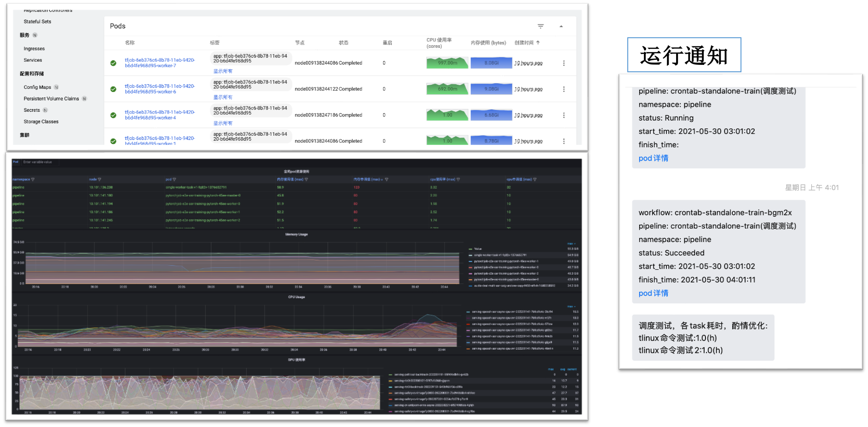
Task: Open the Pods table filter icon
Action: (x=540, y=26)
